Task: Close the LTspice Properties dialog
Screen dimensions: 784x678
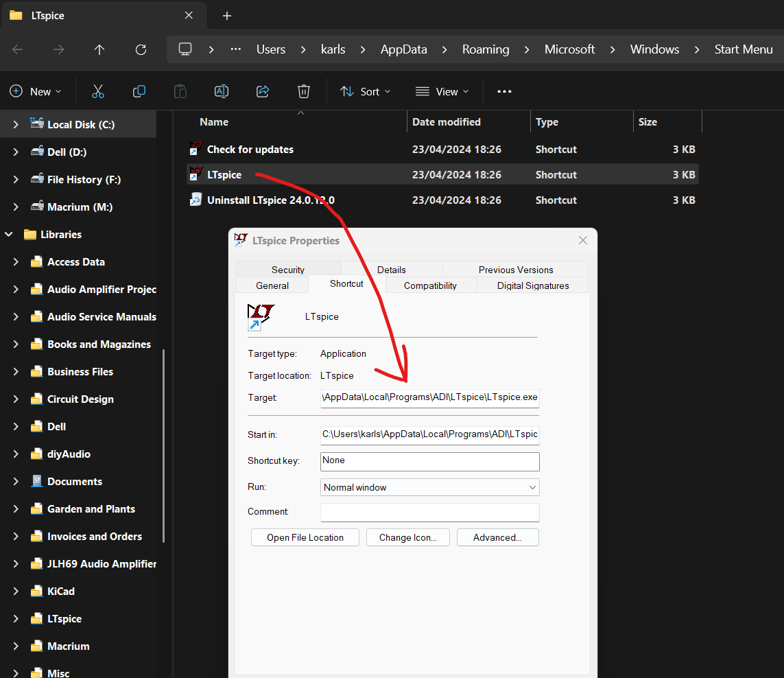Action: point(583,240)
